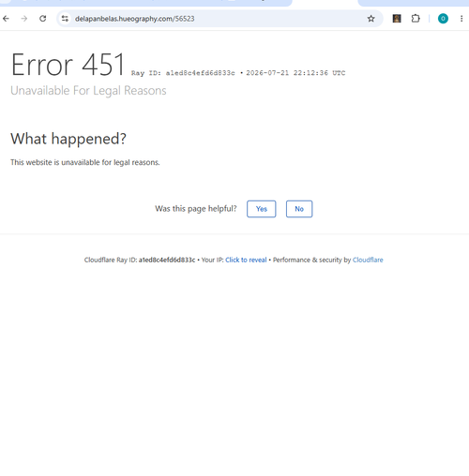This screenshot has width=469, height=476.
Task: Answer Yes to page helpful question
Action: 262,209
